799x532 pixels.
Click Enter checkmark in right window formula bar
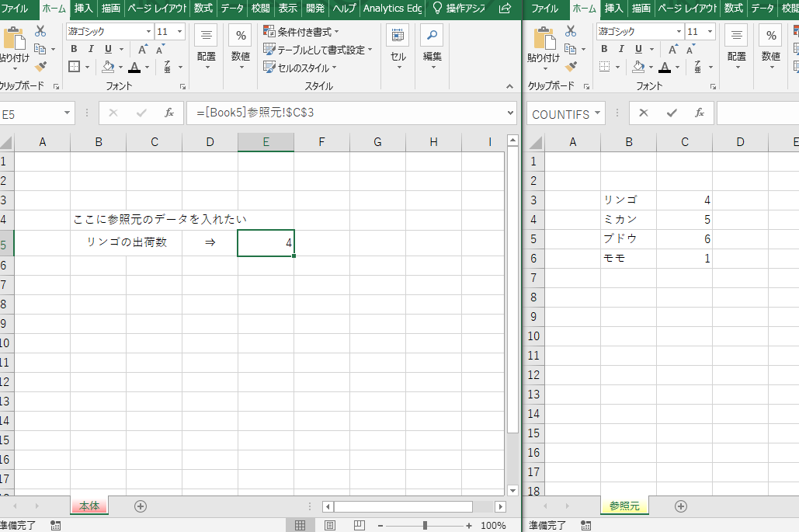pyautogui.click(x=672, y=113)
